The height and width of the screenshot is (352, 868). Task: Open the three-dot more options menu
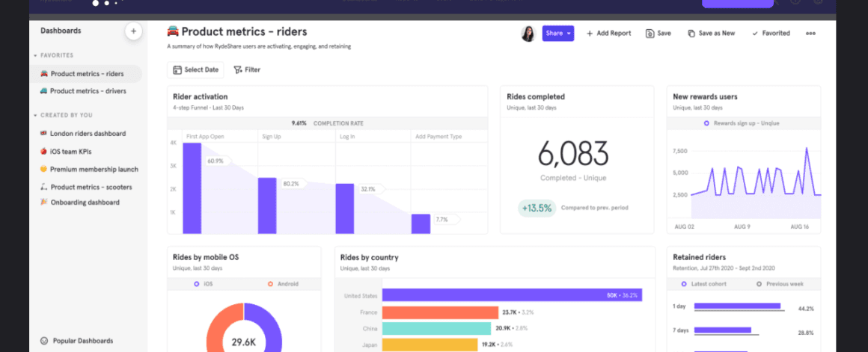[810, 34]
